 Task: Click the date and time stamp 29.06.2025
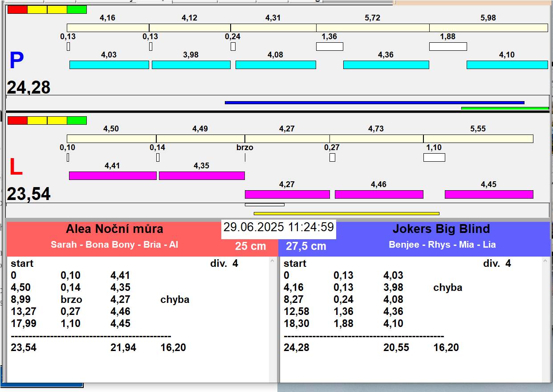click(x=278, y=227)
